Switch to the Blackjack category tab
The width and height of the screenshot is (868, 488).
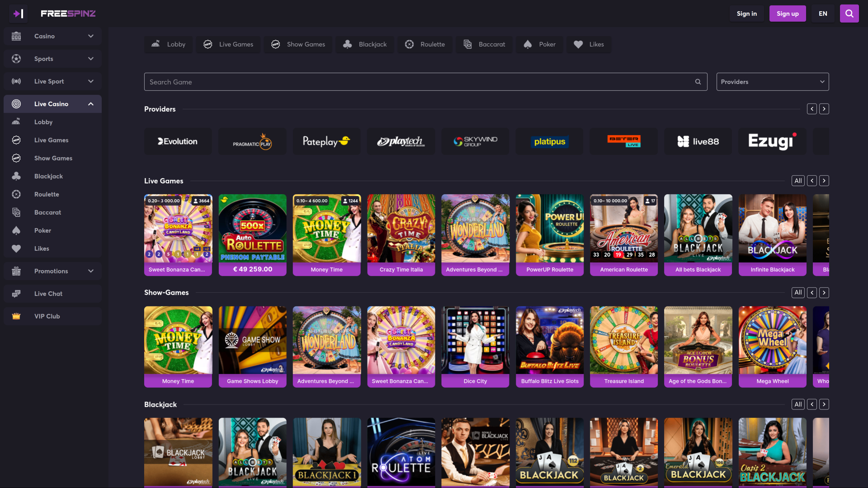pyautogui.click(x=364, y=44)
